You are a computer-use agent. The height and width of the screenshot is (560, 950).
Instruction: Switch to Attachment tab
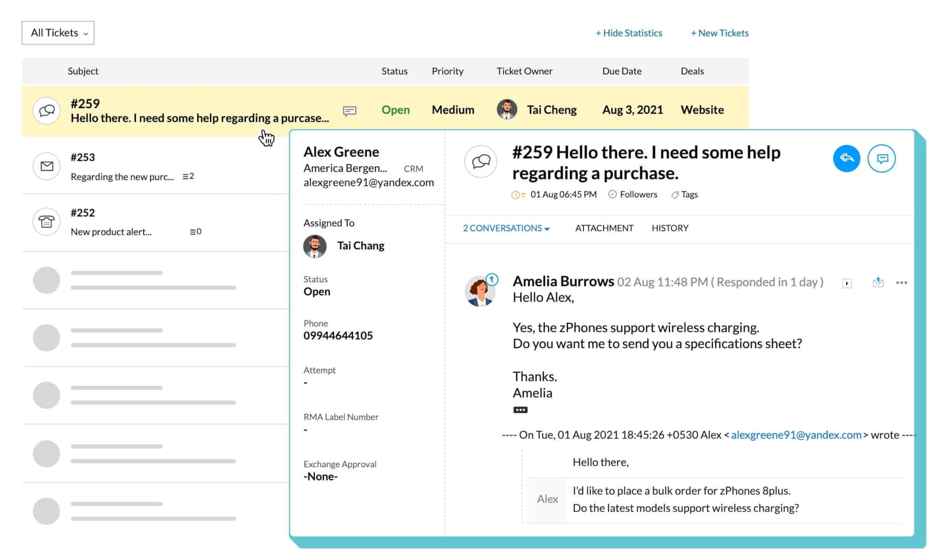(x=604, y=228)
